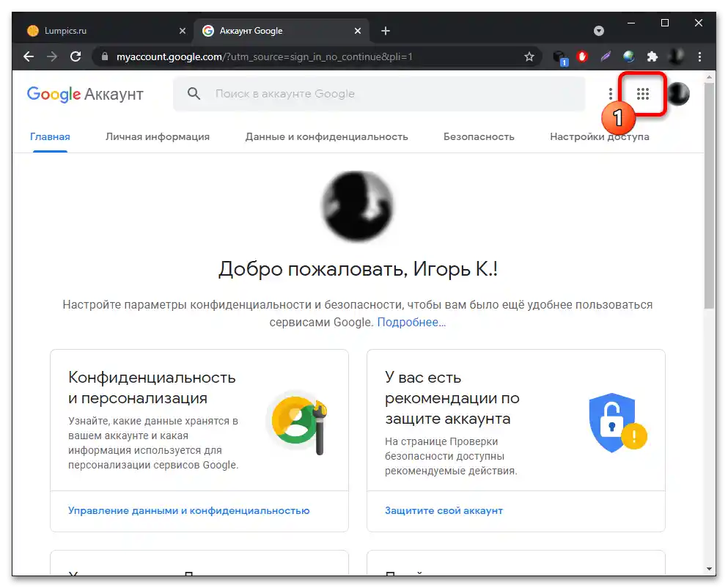Click Защитите свой аккаунт link
Viewport: 728px width, 588px height.
444,510
